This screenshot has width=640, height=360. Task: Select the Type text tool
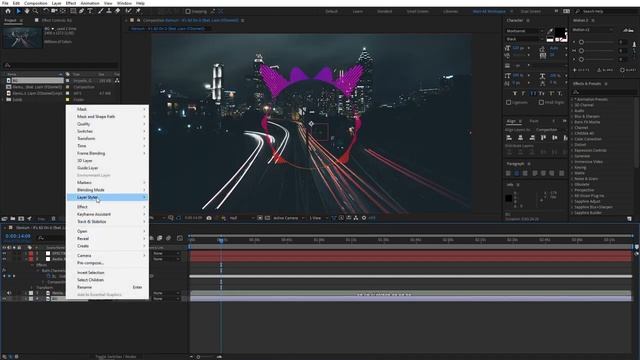click(90, 11)
